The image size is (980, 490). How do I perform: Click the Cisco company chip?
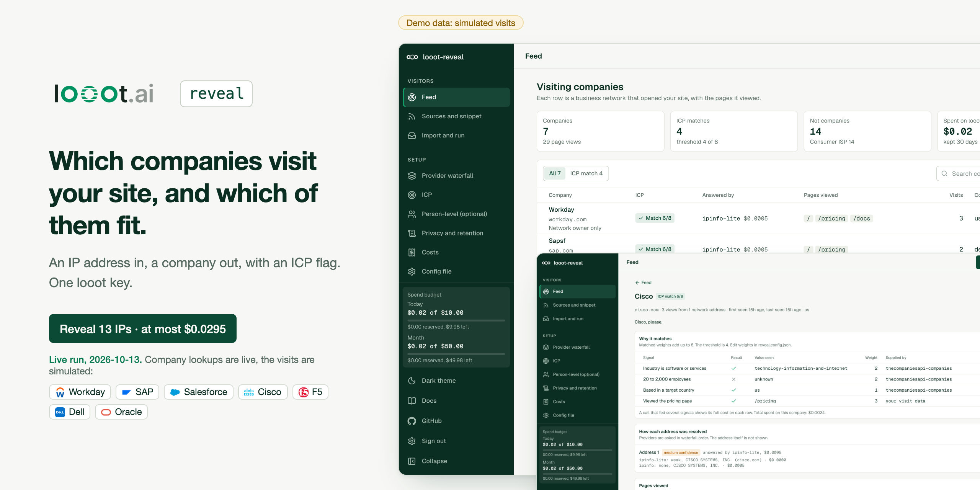click(x=263, y=392)
